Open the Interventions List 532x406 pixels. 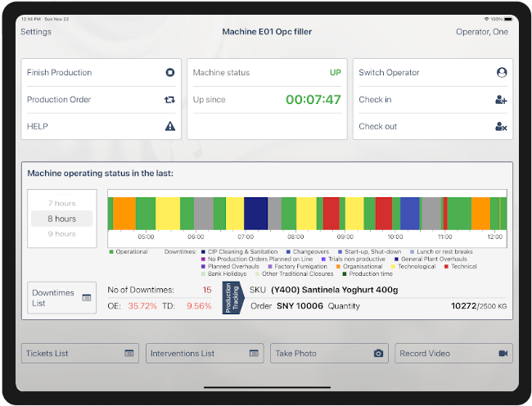pos(205,354)
